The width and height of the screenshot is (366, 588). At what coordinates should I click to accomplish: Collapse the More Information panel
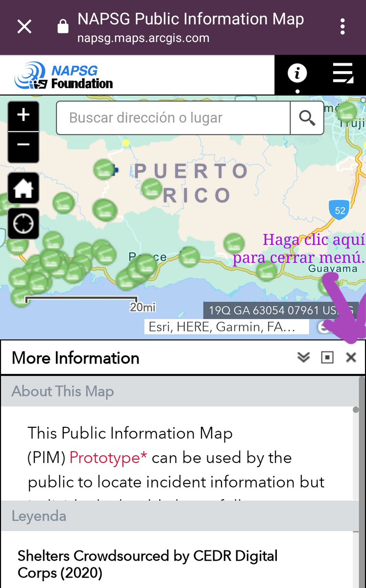(304, 358)
